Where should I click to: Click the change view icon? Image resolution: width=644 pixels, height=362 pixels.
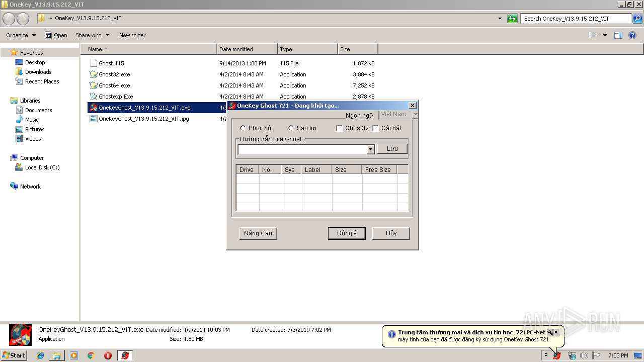[x=593, y=35]
